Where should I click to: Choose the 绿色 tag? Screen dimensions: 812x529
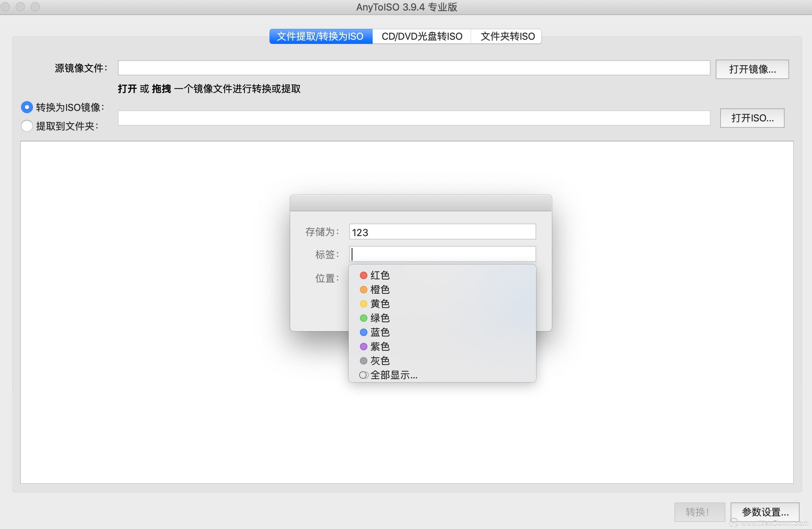tap(442, 318)
